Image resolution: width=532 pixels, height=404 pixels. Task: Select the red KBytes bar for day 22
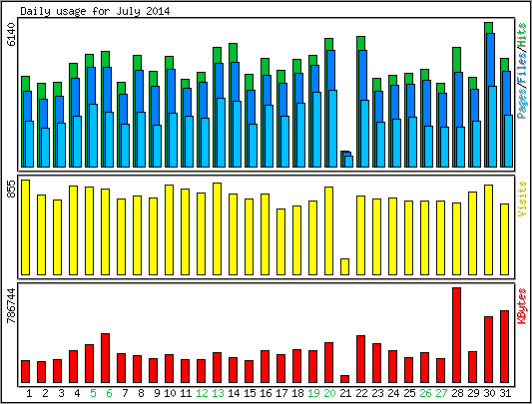point(360,359)
